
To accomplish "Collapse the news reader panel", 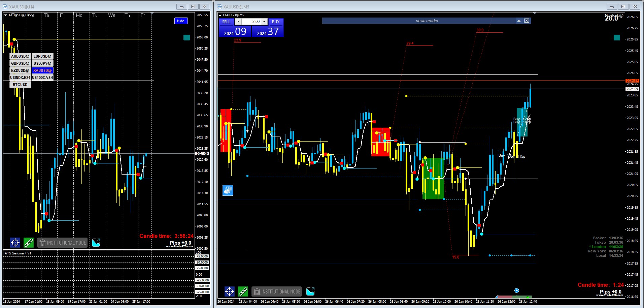I will click(519, 21).
